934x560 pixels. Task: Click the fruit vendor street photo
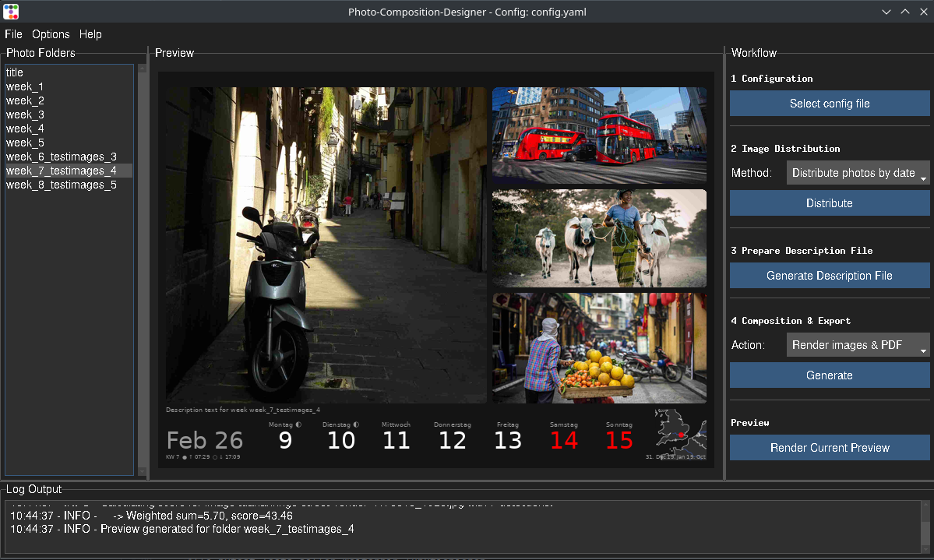599,348
